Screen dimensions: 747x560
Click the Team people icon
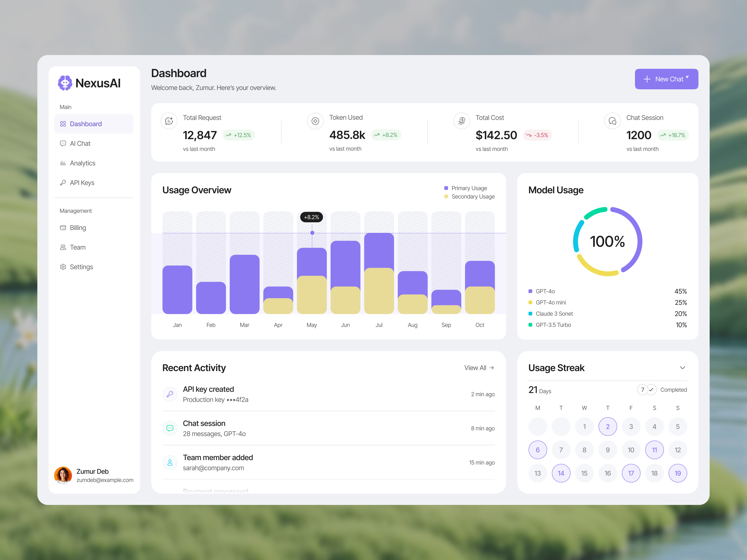pos(63,247)
